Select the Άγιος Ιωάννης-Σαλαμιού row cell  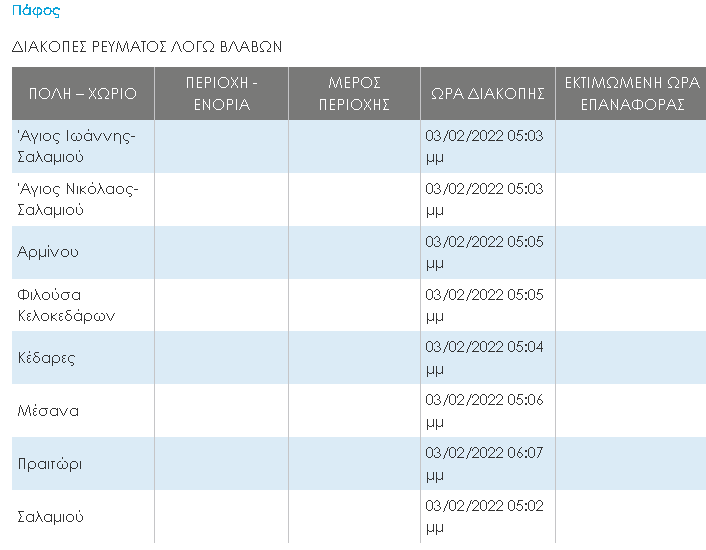click(83, 146)
